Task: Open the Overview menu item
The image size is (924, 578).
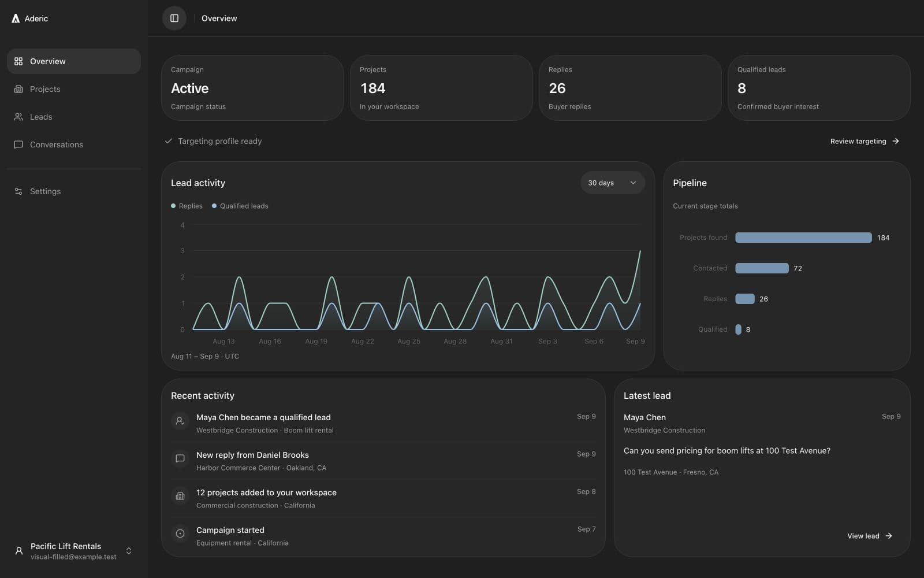Action: 74,61
